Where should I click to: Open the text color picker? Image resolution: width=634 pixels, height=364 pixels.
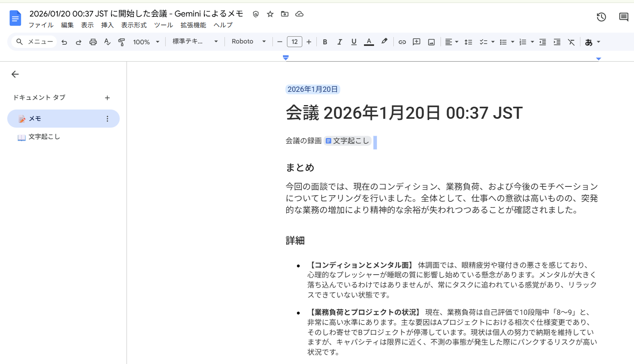point(369,42)
